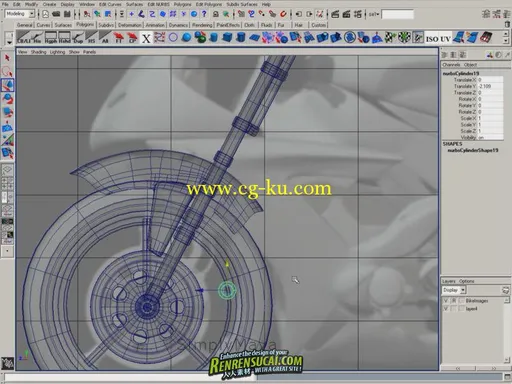Click the question mark selection mask icon
The image size is (512, 384).
point(204,14)
